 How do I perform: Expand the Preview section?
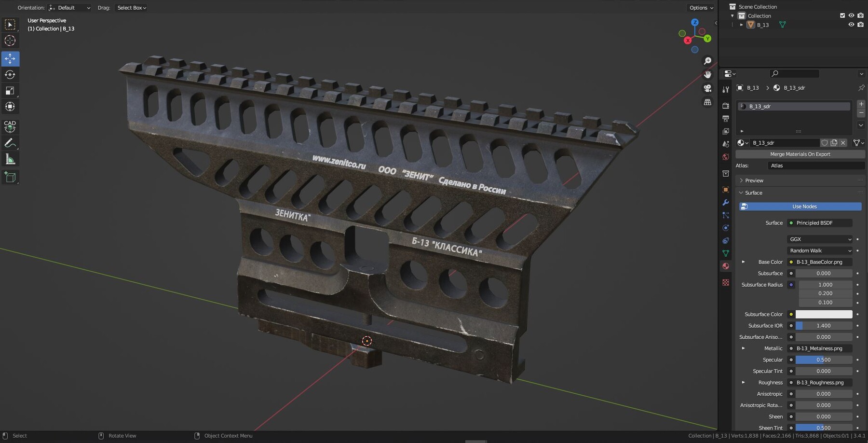[754, 180]
